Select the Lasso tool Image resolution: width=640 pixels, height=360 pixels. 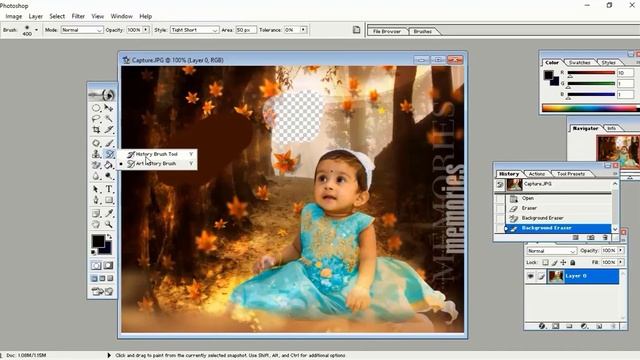click(96, 119)
